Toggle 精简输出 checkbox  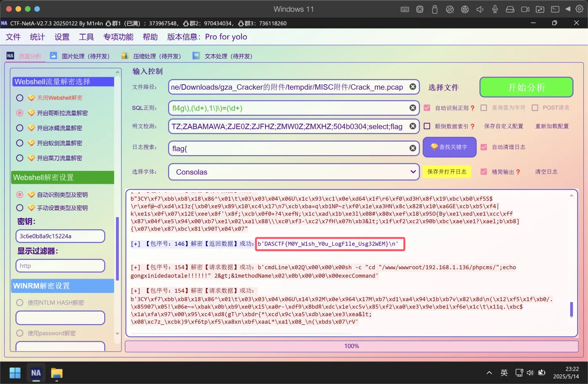point(484,172)
